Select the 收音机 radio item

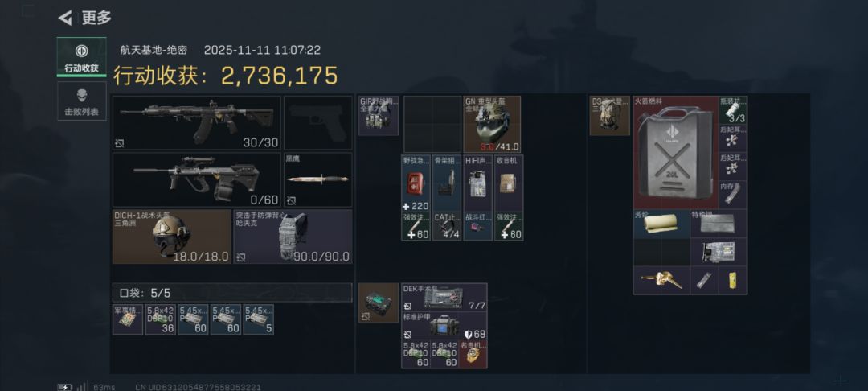(509, 183)
